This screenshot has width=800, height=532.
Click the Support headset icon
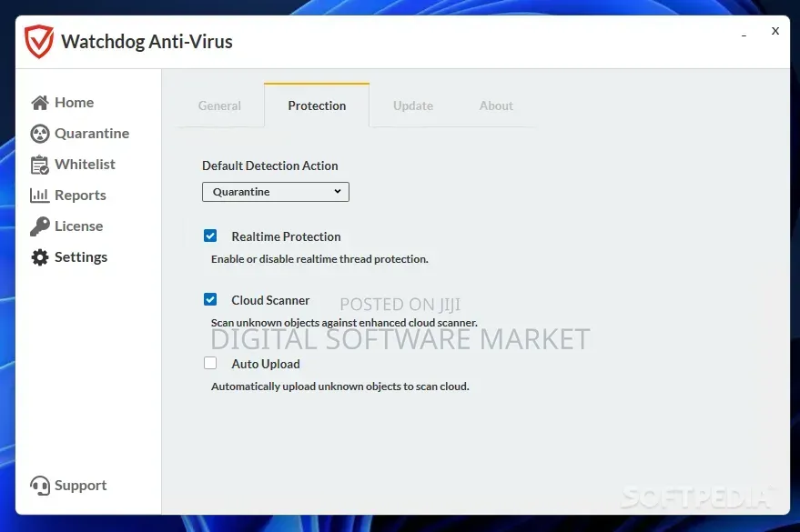click(40, 486)
